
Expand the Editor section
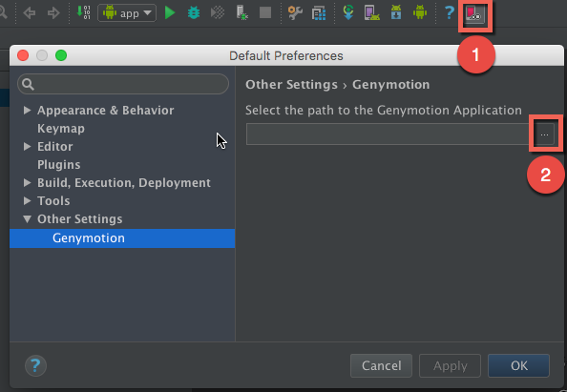27,146
